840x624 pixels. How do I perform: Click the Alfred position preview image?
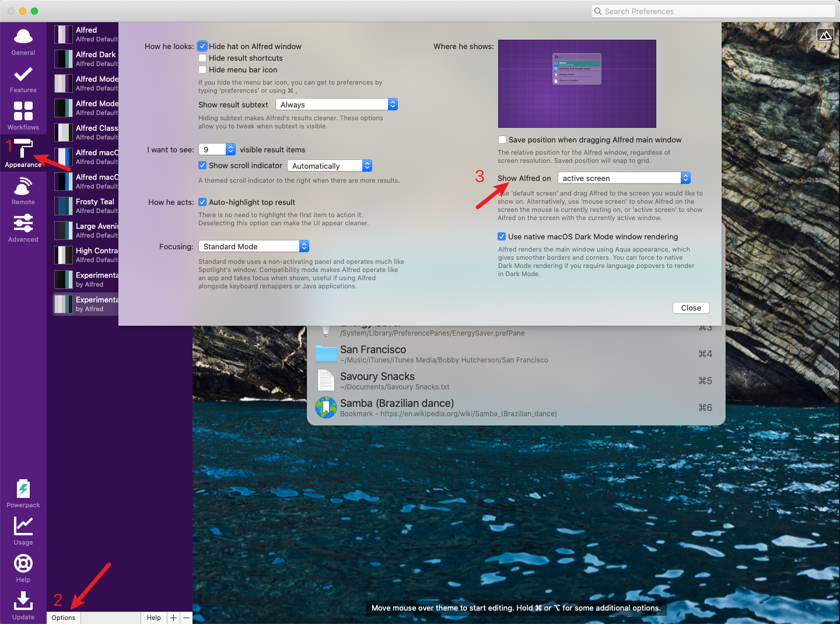[577, 83]
